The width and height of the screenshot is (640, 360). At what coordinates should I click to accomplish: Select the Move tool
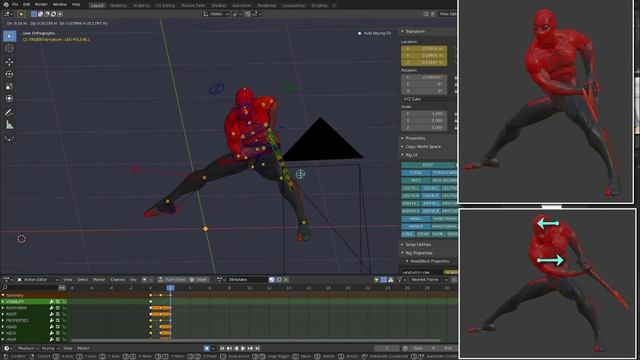point(9,62)
